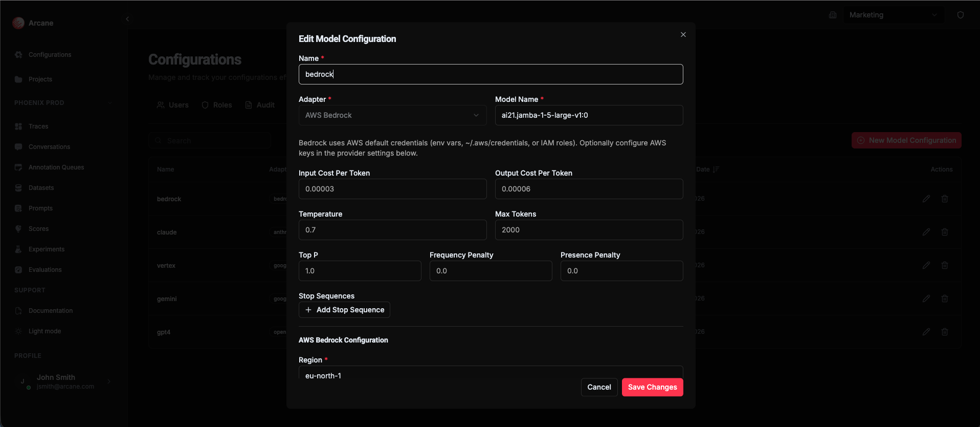
Task: Click the Light mode sun icon
Action: [18, 331]
